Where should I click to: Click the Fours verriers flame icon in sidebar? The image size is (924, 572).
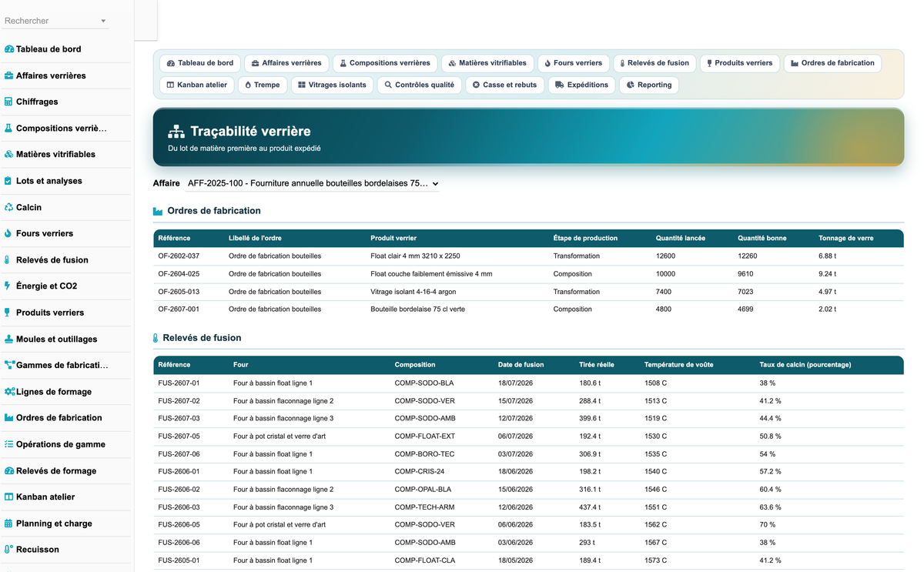tap(8, 233)
